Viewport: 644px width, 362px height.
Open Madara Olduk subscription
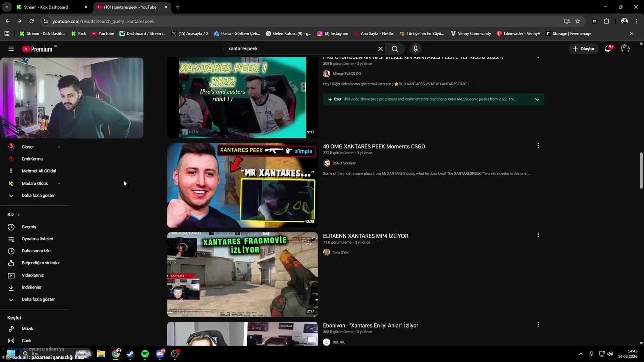coord(34,183)
